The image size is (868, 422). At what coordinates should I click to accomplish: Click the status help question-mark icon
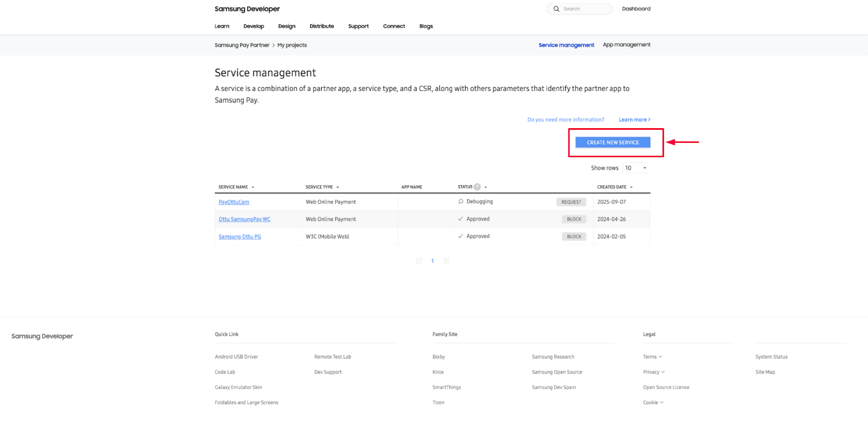click(477, 187)
